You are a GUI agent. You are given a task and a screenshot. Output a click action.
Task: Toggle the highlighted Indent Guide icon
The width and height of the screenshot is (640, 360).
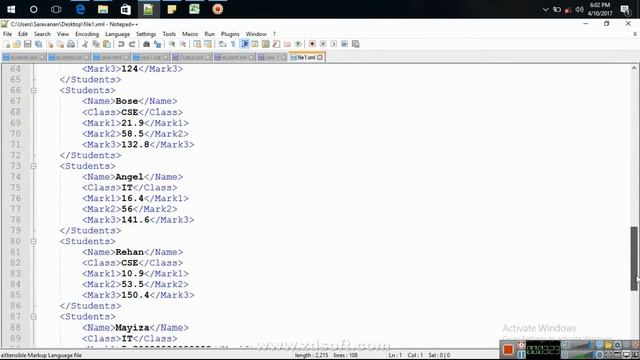[244, 44]
